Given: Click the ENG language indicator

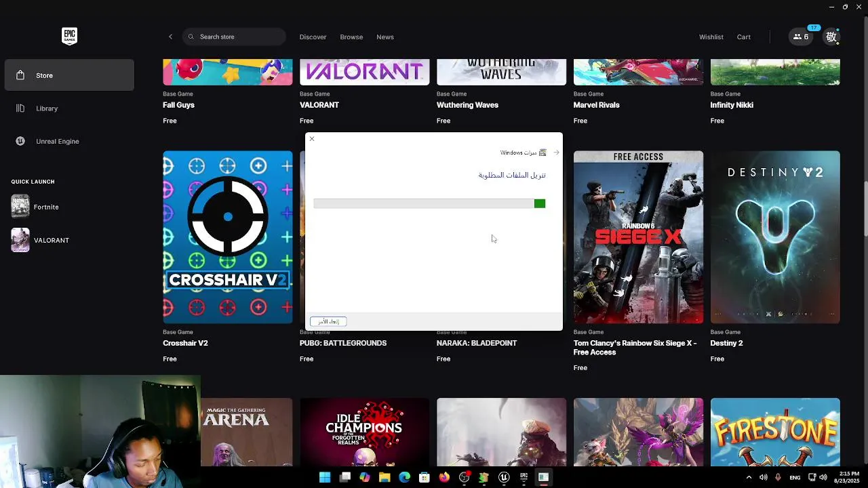Looking at the screenshot, I should [795, 477].
